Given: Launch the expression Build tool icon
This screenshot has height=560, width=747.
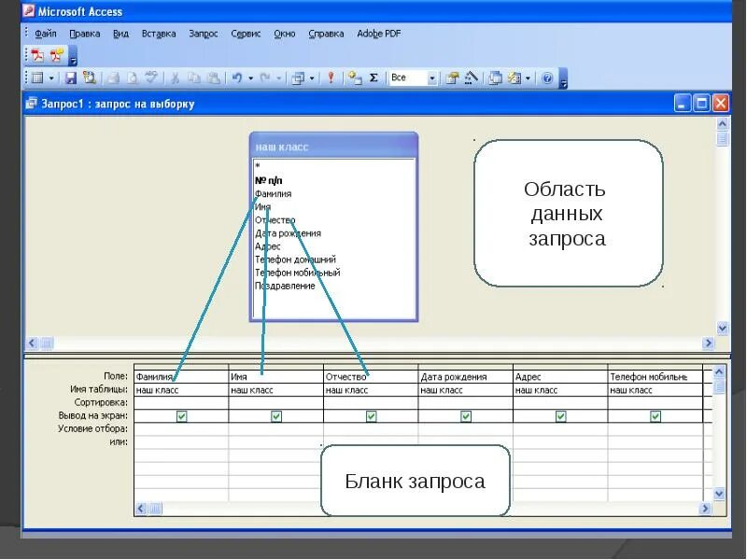Looking at the screenshot, I should (472, 77).
